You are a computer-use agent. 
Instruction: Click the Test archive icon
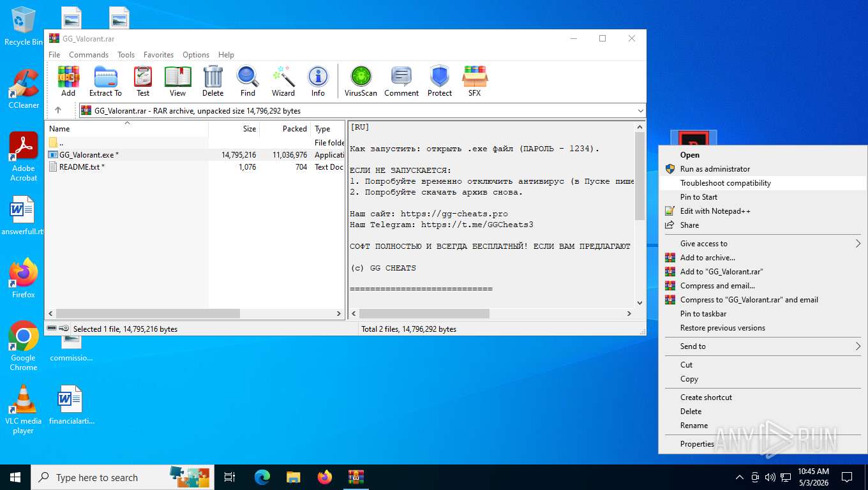(143, 81)
